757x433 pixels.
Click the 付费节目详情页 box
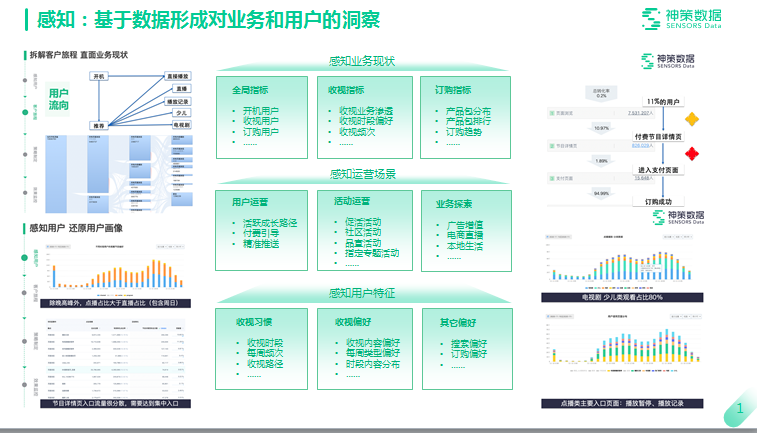[x=658, y=137]
